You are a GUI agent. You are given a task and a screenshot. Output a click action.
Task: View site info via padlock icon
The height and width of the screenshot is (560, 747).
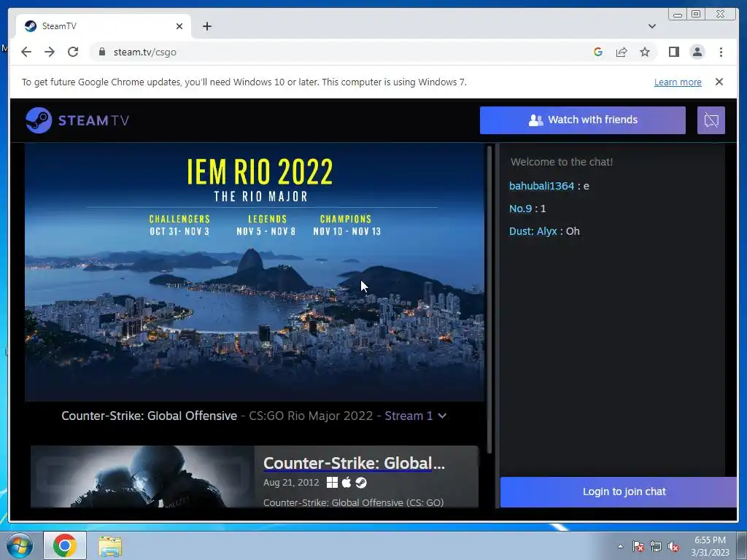pyautogui.click(x=101, y=52)
